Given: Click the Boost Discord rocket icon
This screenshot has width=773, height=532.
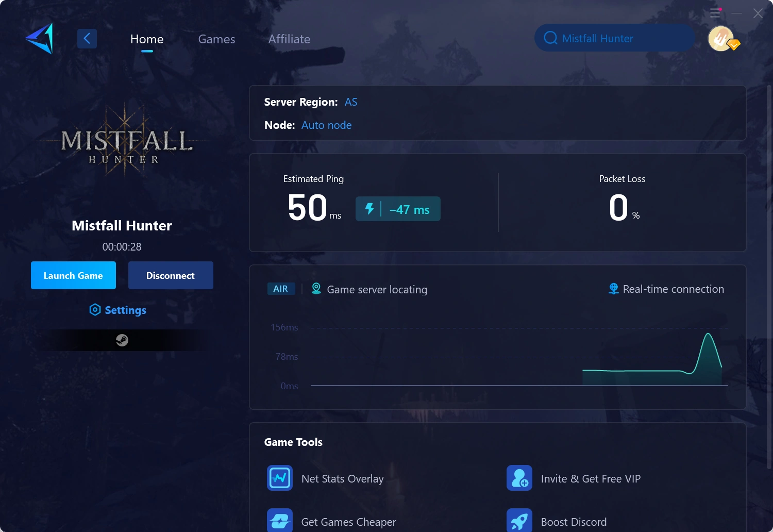Looking at the screenshot, I should point(519,520).
